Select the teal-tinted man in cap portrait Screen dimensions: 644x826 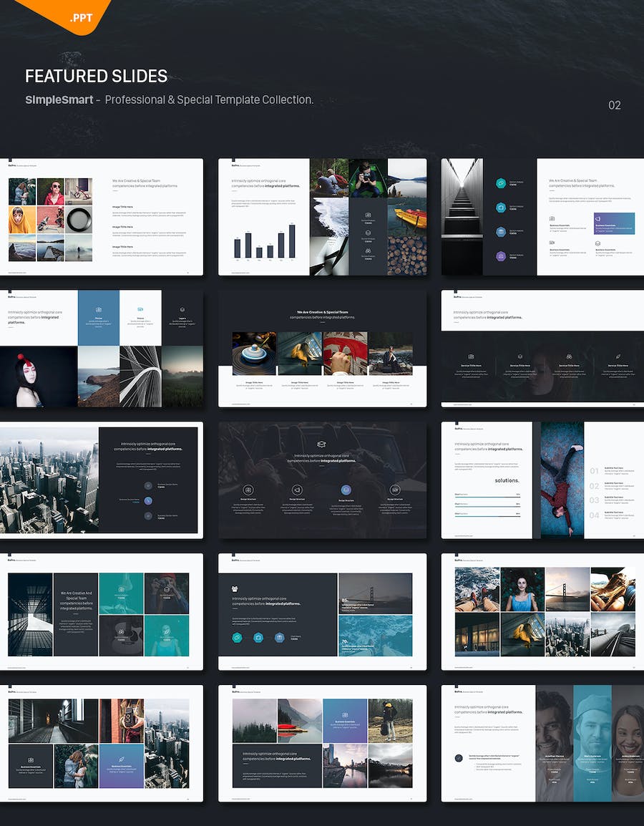(593, 743)
